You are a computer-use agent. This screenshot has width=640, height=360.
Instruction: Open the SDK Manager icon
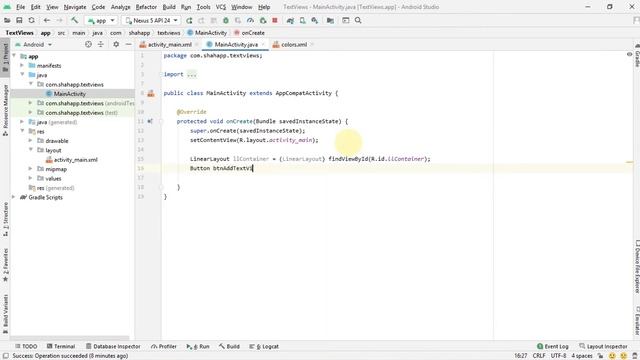coord(315,20)
